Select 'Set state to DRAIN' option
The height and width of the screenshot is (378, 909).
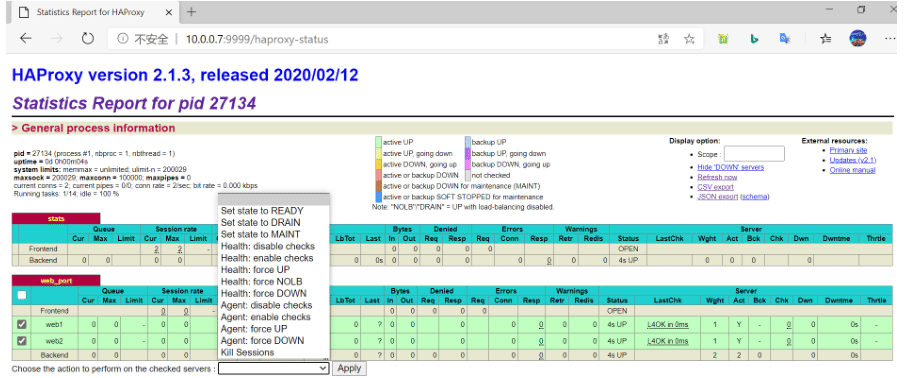(x=261, y=223)
